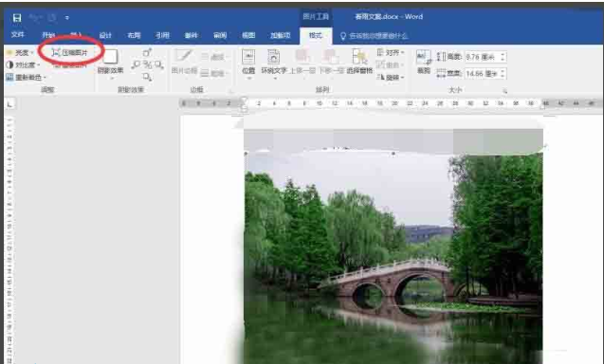This screenshot has height=364, width=604.
Task: Click the ruler tab selector L button
Action: (10, 103)
